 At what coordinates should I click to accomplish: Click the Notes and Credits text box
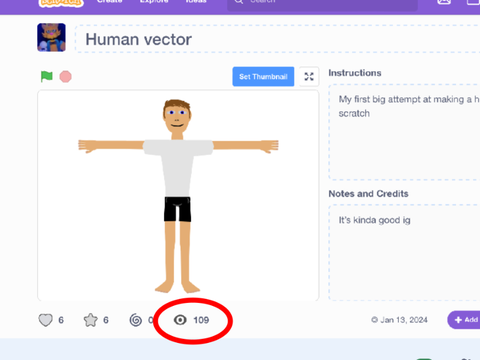coord(404,253)
